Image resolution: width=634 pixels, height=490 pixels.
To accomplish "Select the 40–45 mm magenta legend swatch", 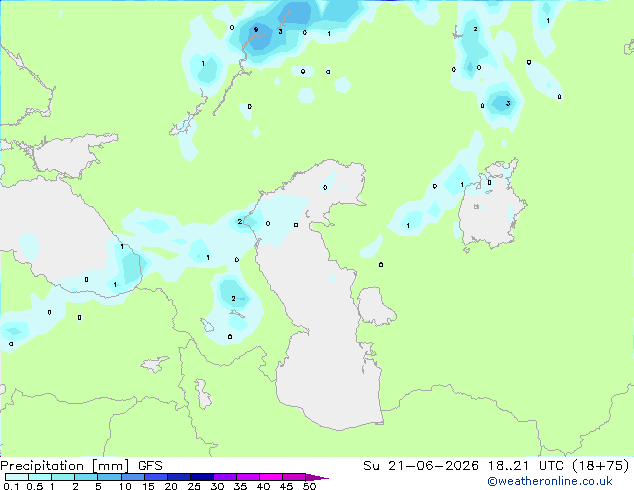I will (x=271, y=477).
